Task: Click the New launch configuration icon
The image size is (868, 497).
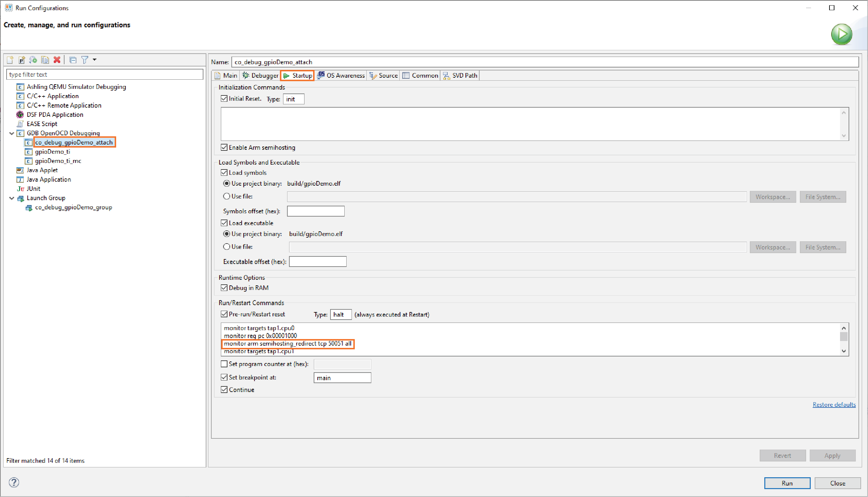Action: (10, 60)
